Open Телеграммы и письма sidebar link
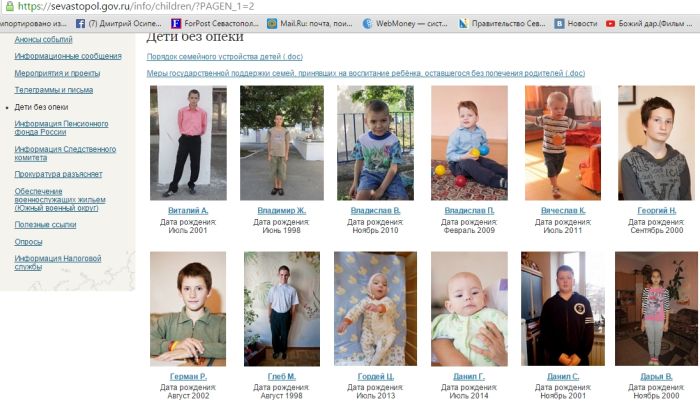700x415 pixels. [54, 90]
